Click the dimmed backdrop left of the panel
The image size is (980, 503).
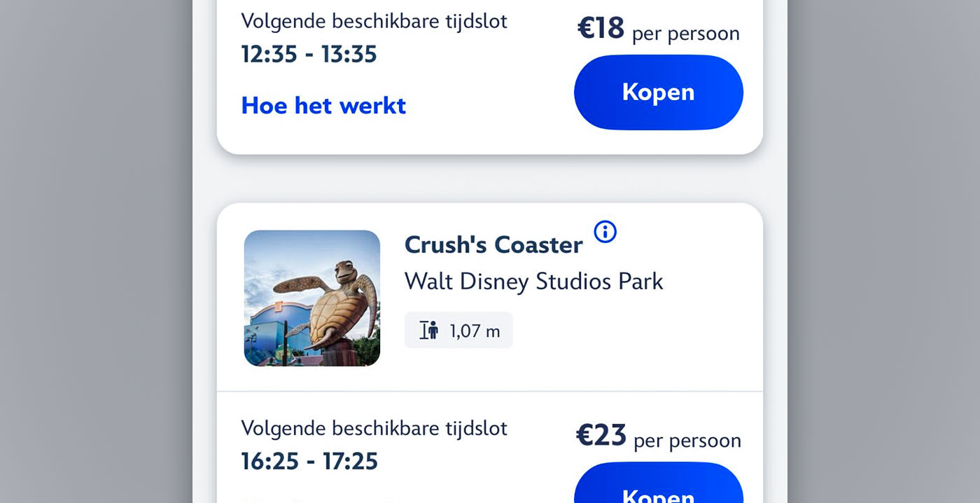pyautogui.click(x=96, y=251)
